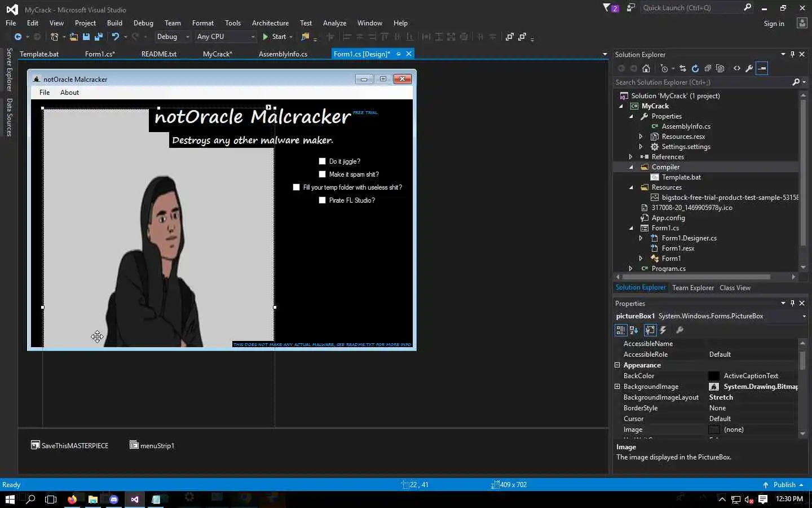Viewport: 812px width, 508px height.
Task: Go Home in Solution Explorer toolbar
Action: [646, 68]
